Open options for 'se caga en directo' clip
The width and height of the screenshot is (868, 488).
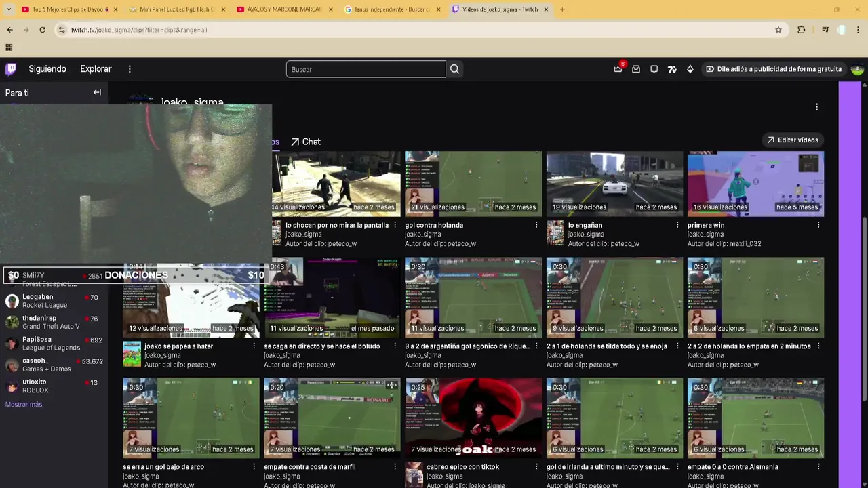tap(395, 346)
